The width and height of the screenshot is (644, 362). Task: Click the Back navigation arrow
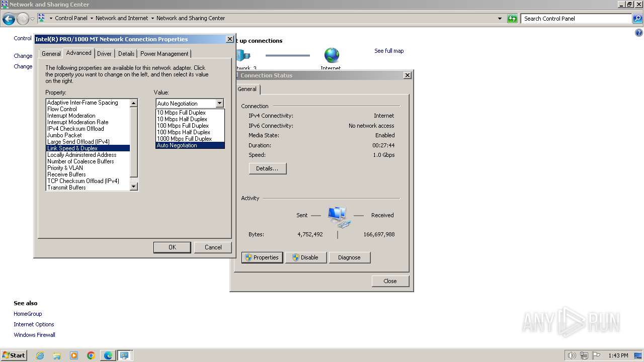click(9, 19)
